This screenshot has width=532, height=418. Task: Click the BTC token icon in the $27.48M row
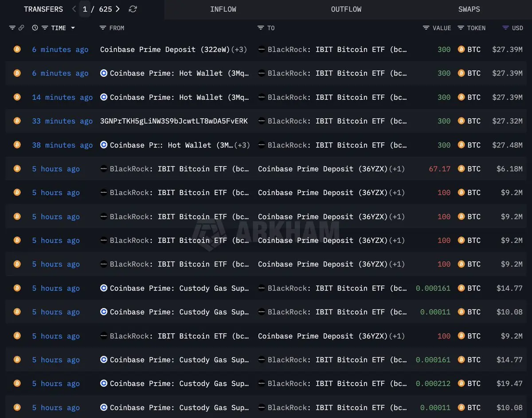[461, 145]
